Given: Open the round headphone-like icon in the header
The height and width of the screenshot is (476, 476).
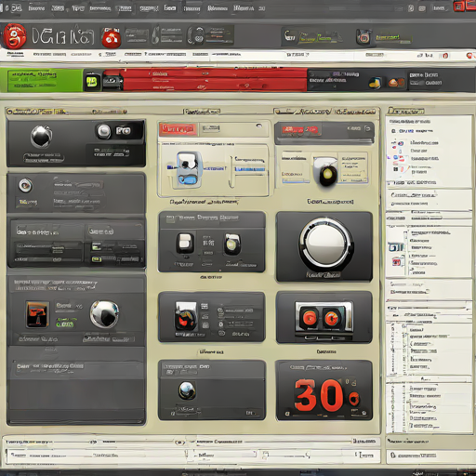Looking at the screenshot, I should [196, 35].
